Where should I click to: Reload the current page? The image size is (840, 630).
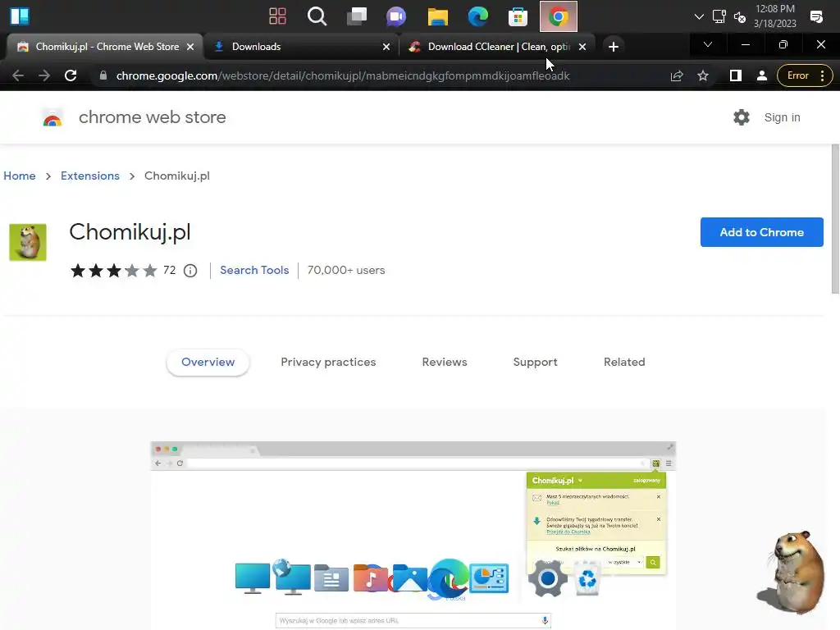(x=71, y=75)
